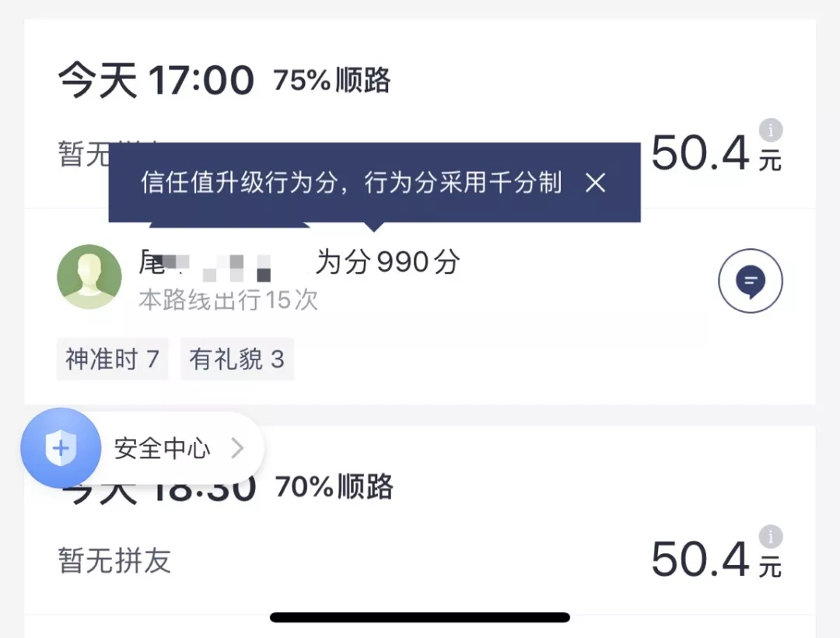Tap 本路线出行15次 trip count text
Viewport: 840px width, 638px height.
click(x=228, y=300)
